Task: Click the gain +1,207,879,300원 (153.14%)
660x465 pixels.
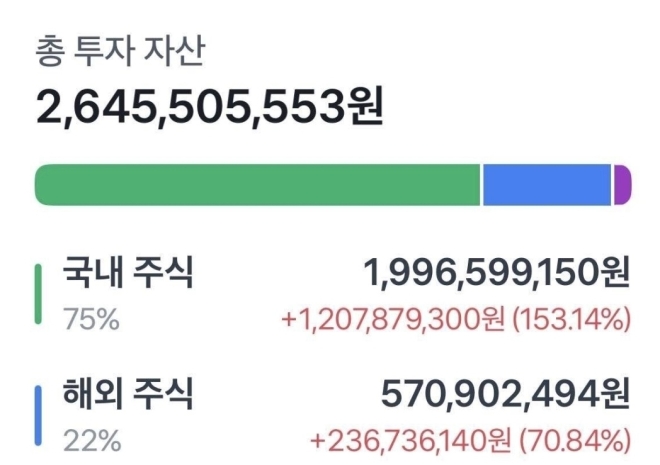Action: coord(456,319)
